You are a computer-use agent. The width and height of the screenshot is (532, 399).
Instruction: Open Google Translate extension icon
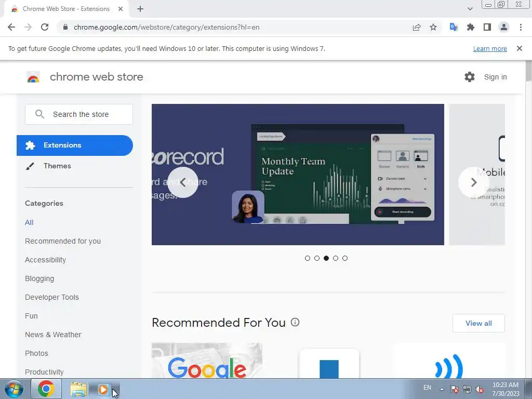[x=454, y=27]
